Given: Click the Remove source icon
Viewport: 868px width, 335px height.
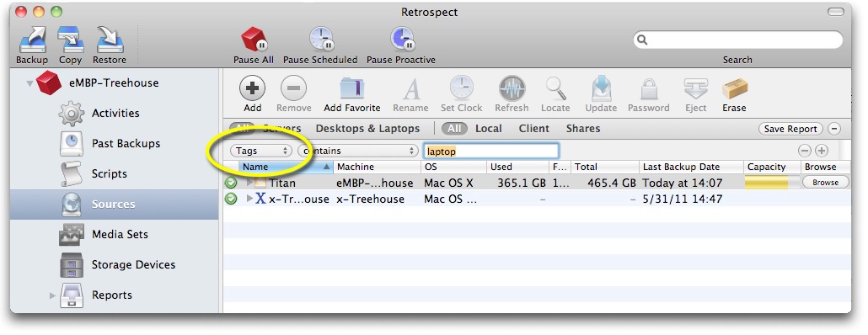Looking at the screenshot, I should coord(294,88).
